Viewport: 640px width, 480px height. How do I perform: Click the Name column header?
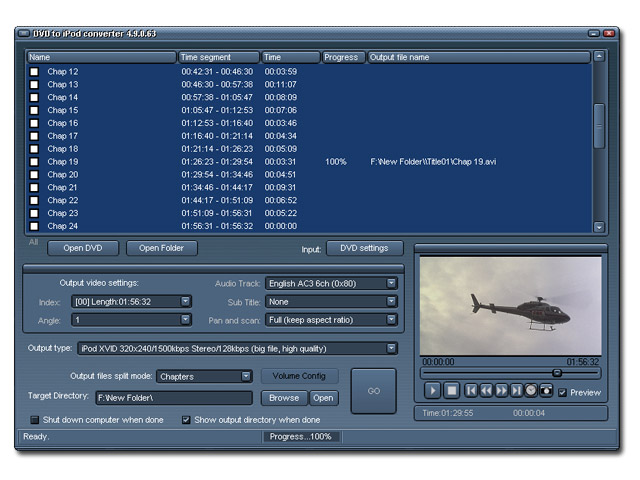[101, 57]
